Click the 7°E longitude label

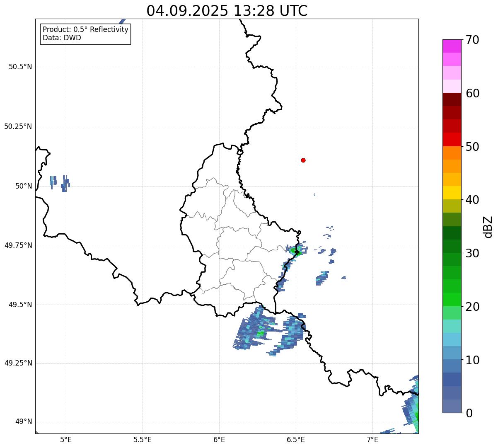tap(372, 440)
